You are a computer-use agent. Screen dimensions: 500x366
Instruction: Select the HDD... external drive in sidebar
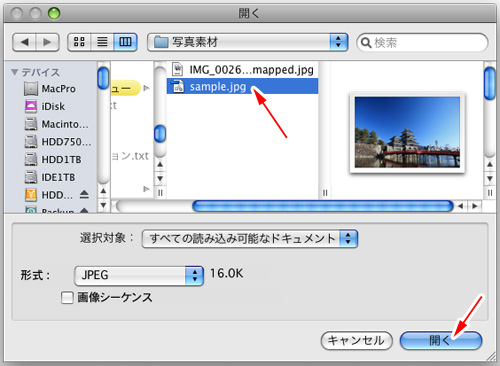(x=49, y=195)
